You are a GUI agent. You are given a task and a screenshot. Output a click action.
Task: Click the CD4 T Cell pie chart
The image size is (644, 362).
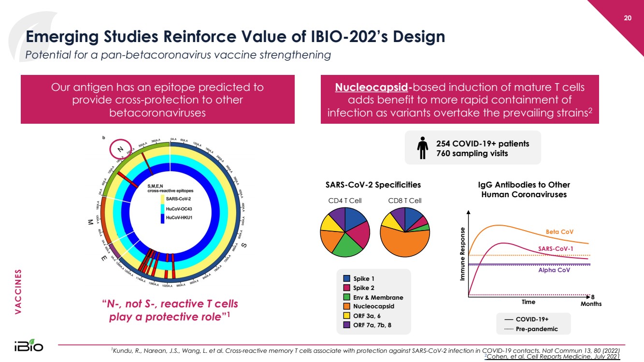345,232
